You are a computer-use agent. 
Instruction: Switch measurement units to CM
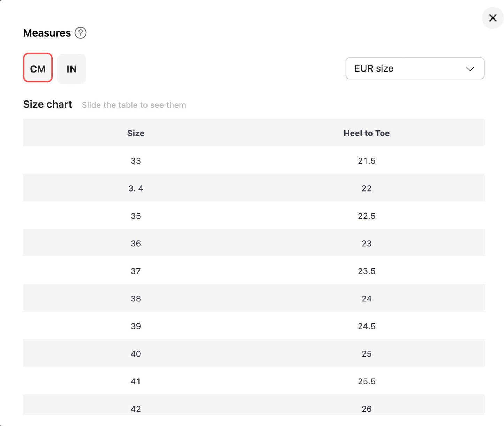point(38,69)
